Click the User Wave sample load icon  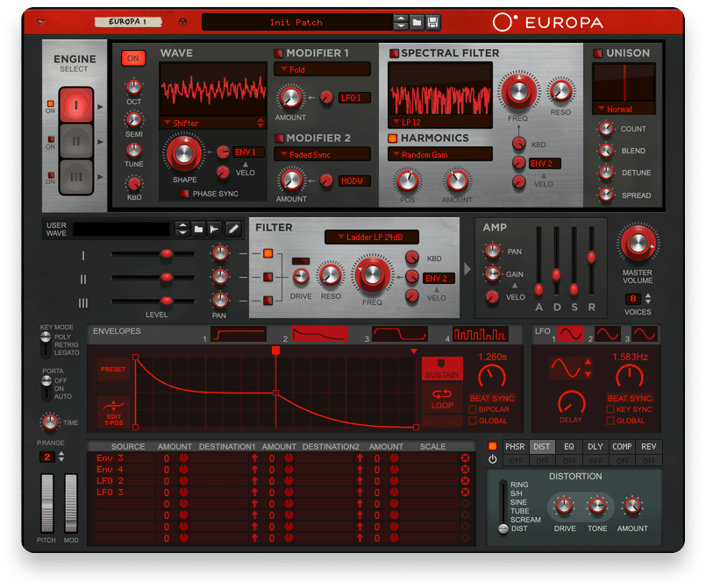pyautogui.click(x=215, y=230)
